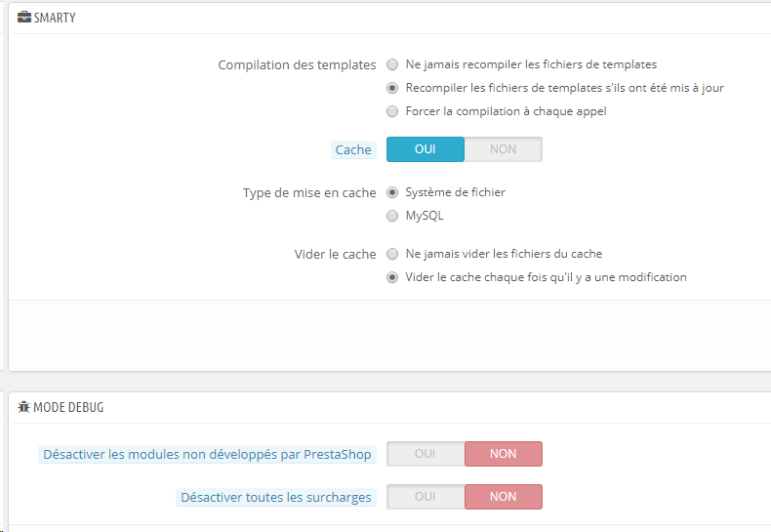
Task: Set Cache toggle to OUI
Action: click(x=426, y=149)
